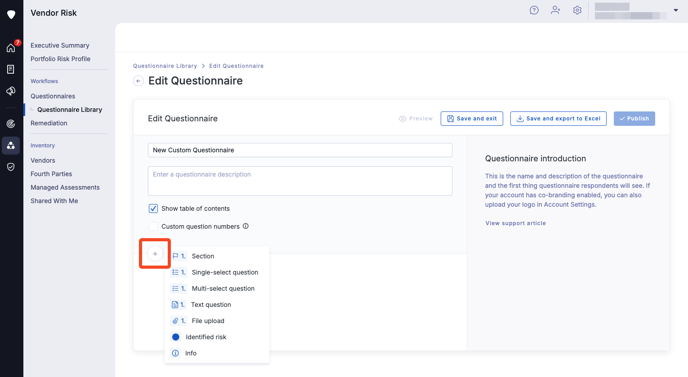
Task: Click the plus add-item button
Action: pyautogui.click(x=155, y=254)
